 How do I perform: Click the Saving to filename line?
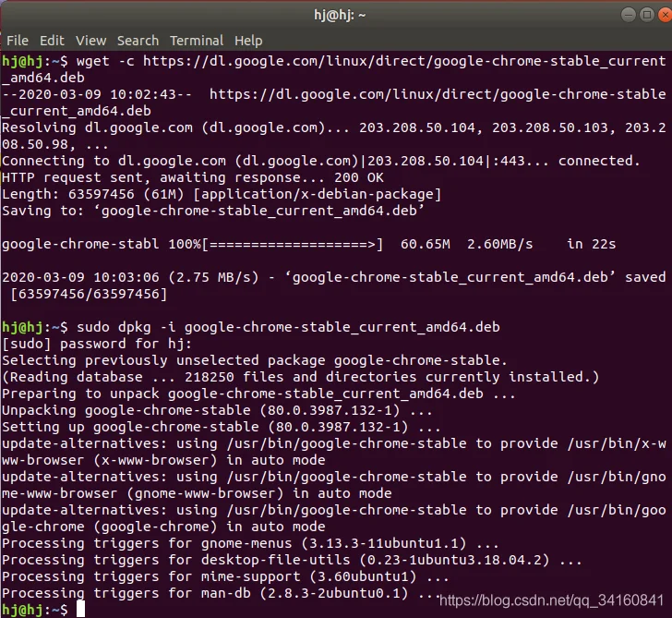(213, 211)
